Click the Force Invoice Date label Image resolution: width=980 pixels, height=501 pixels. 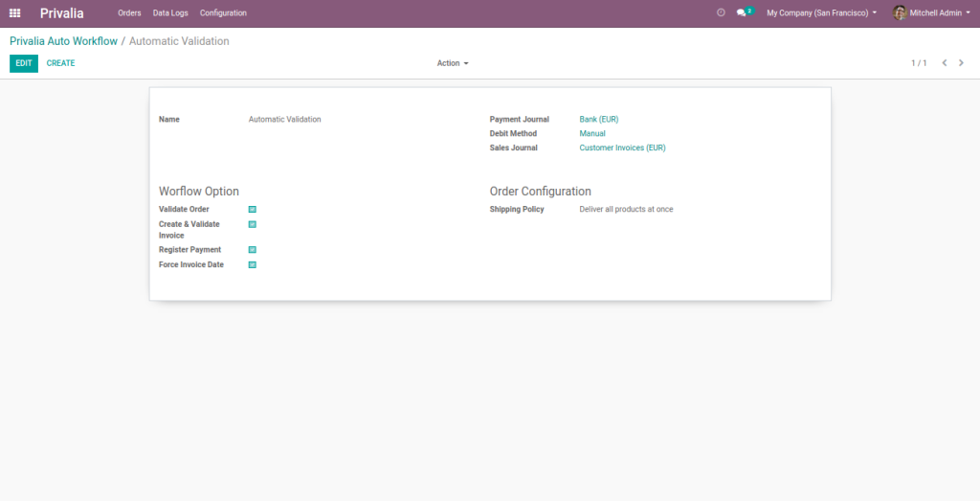[x=191, y=264]
